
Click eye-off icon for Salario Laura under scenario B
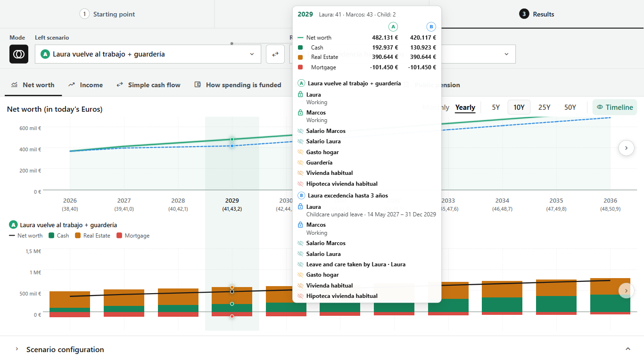301,254
